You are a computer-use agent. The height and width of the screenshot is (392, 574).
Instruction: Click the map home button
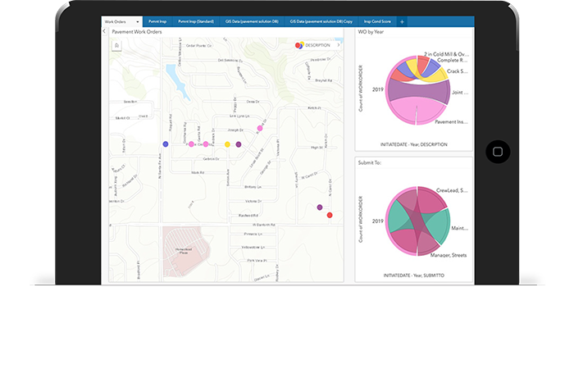(117, 45)
